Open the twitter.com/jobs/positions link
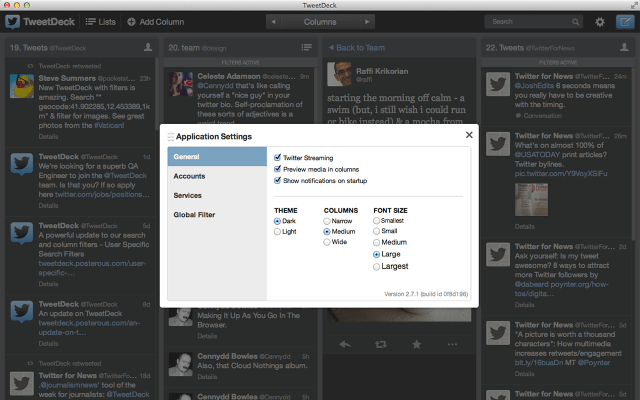This screenshot has height=400, width=640. point(102,195)
